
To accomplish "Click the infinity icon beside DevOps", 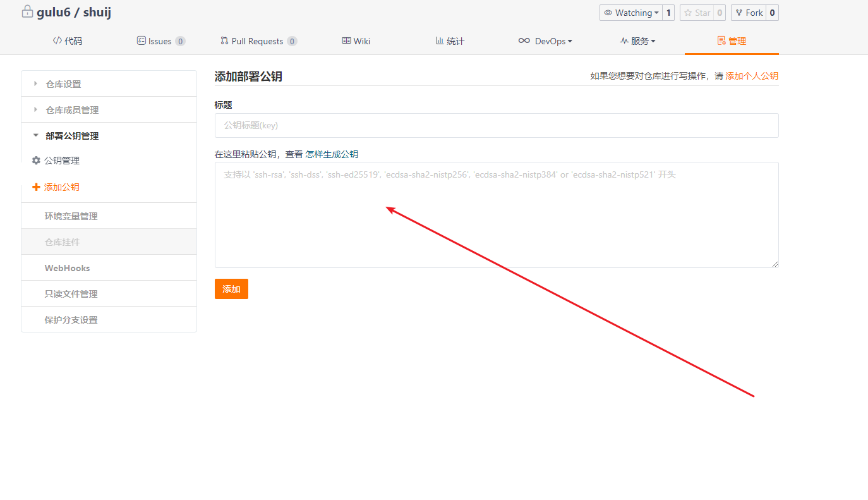I will (x=524, y=40).
